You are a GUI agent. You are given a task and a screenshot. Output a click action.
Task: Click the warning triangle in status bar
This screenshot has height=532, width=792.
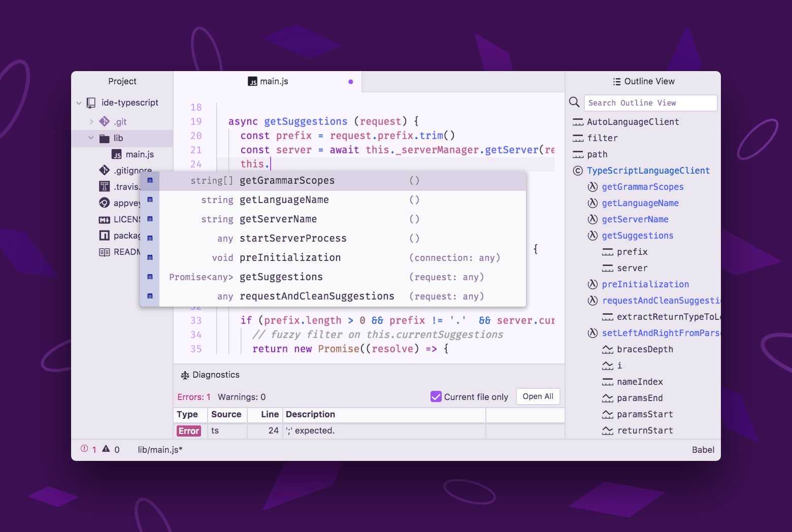coord(106,449)
